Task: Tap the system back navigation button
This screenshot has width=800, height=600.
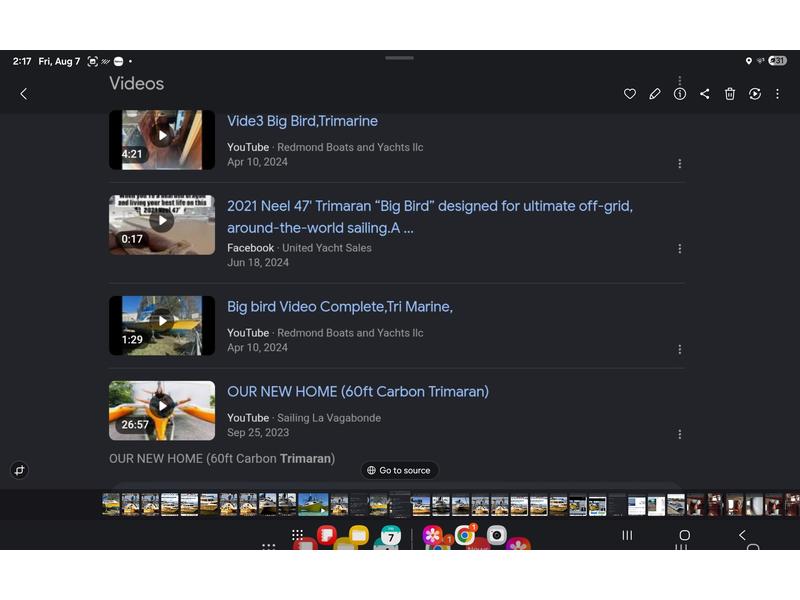Action: pyautogui.click(x=742, y=535)
